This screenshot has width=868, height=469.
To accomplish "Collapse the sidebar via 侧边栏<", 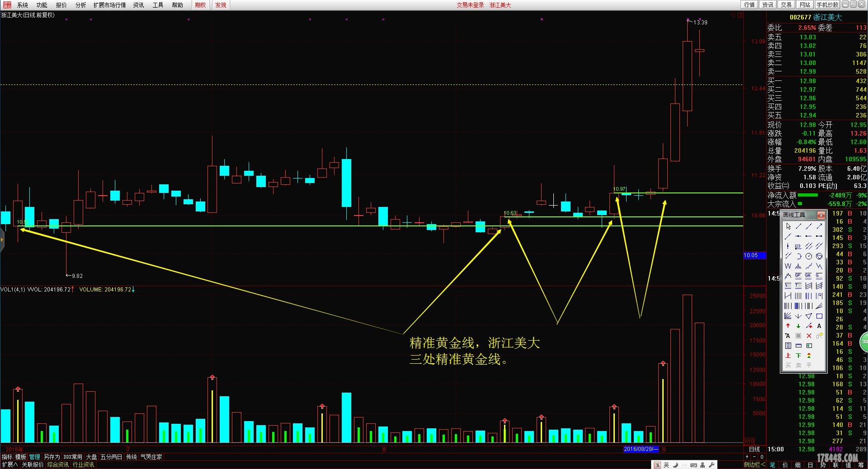I will 755,464.
